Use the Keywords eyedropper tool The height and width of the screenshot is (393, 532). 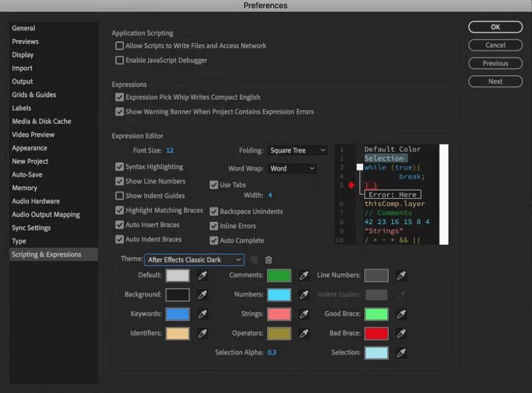(202, 314)
